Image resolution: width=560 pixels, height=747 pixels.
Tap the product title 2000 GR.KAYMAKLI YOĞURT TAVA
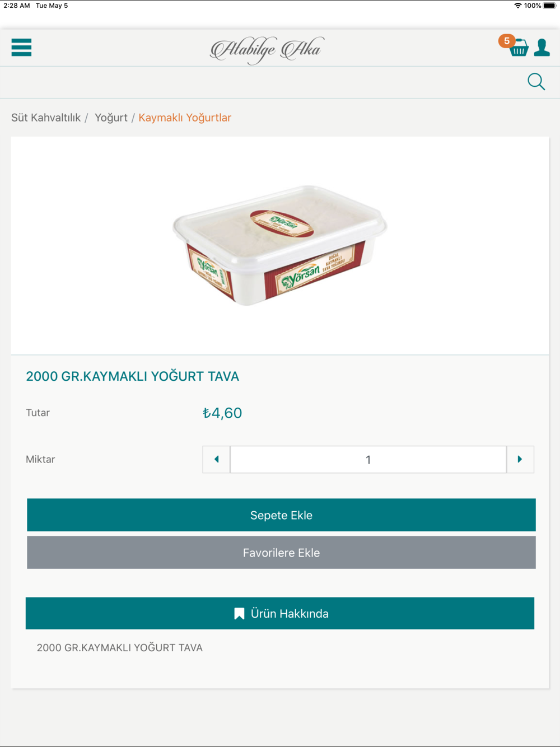(132, 376)
